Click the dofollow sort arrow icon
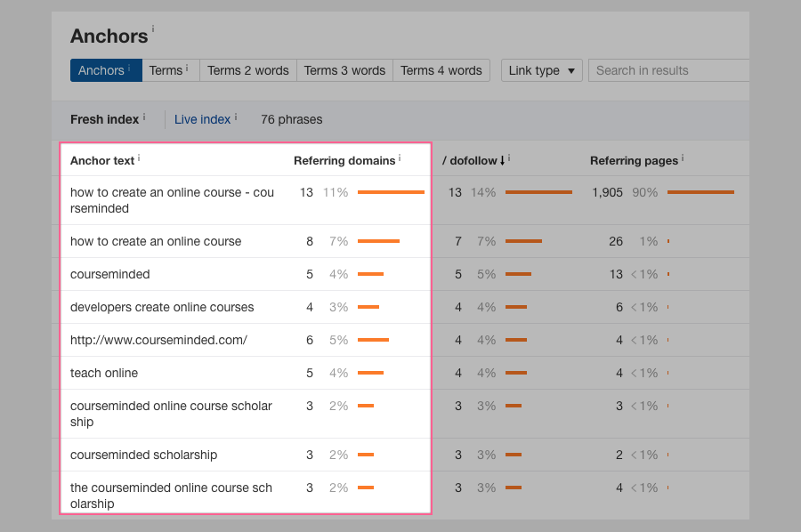Image resolution: width=801 pixels, height=532 pixels. tap(502, 161)
